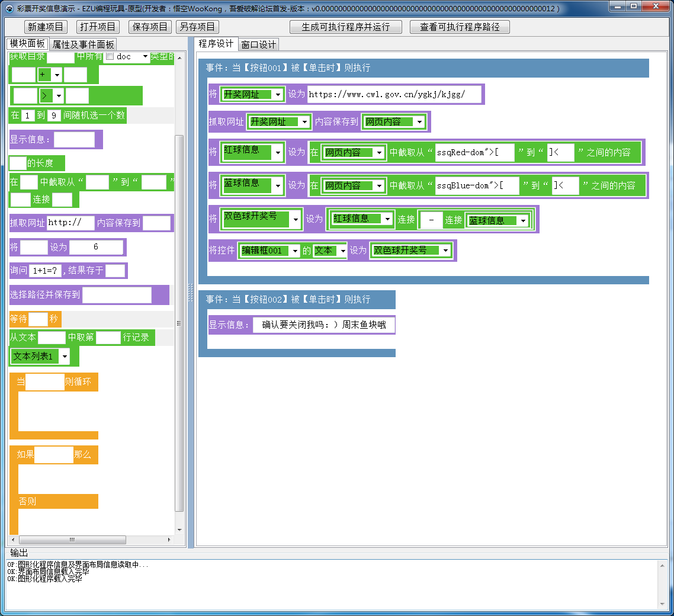Click the http:// field in the module panel
The height and width of the screenshot is (616, 674).
tap(70, 223)
